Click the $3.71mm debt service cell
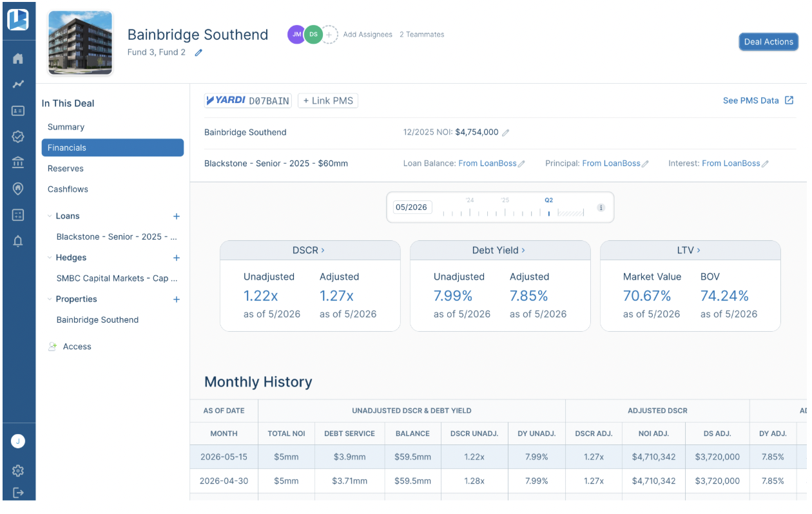This screenshot has width=812, height=514. click(350, 481)
